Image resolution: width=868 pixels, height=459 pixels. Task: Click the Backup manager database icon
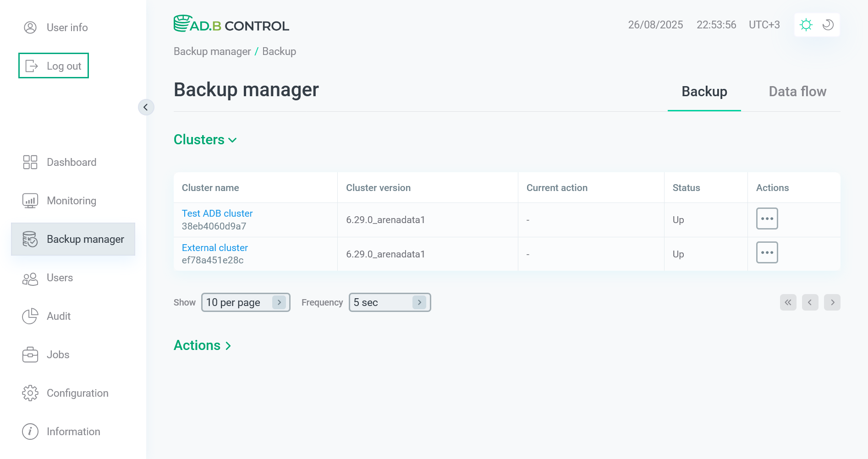30,239
